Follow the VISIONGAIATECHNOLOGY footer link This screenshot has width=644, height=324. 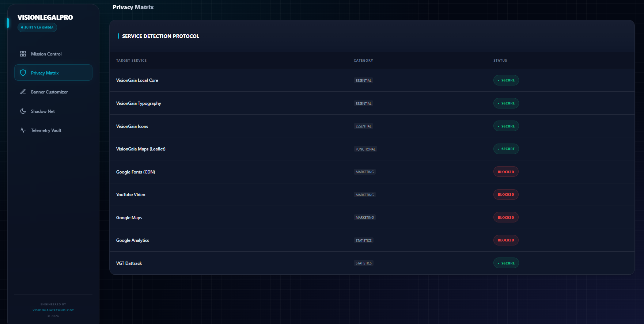(53, 310)
